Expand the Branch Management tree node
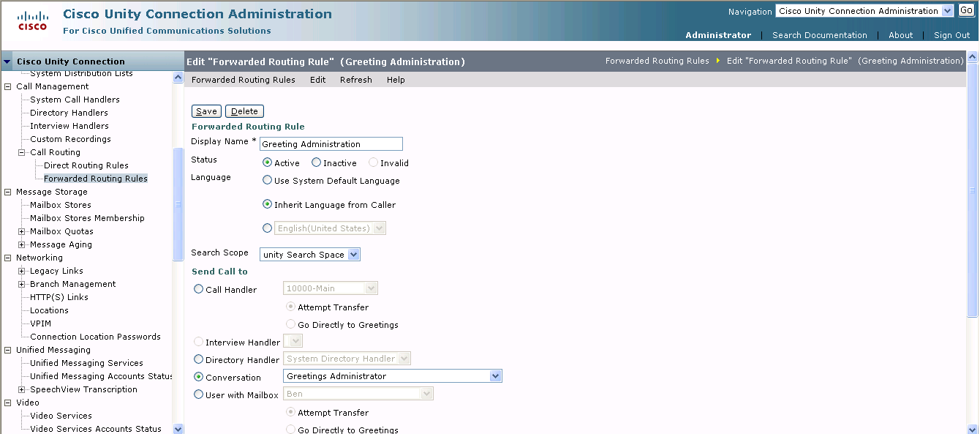The width and height of the screenshot is (980, 434). [x=22, y=284]
